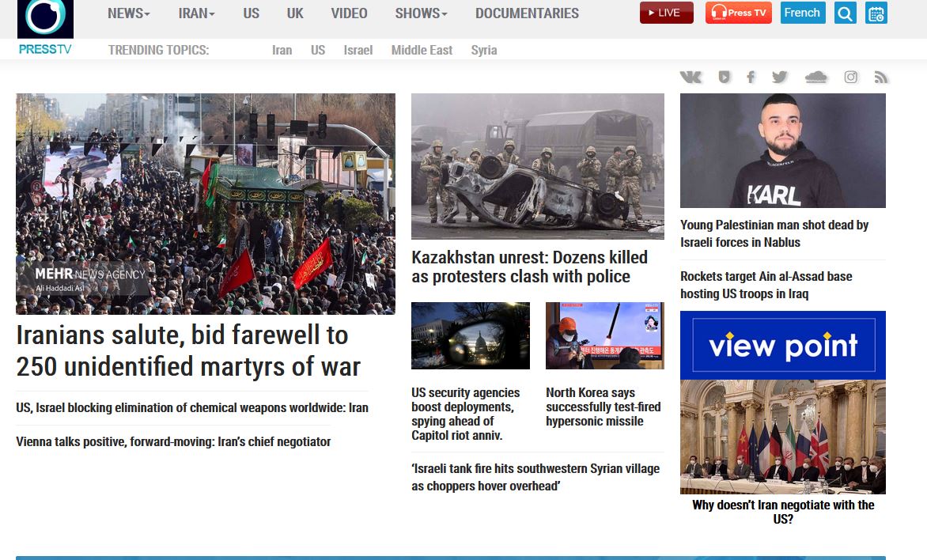Open the Instagram social icon
Image resolution: width=927 pixels, height=560 pixels.
pos(851,77)
